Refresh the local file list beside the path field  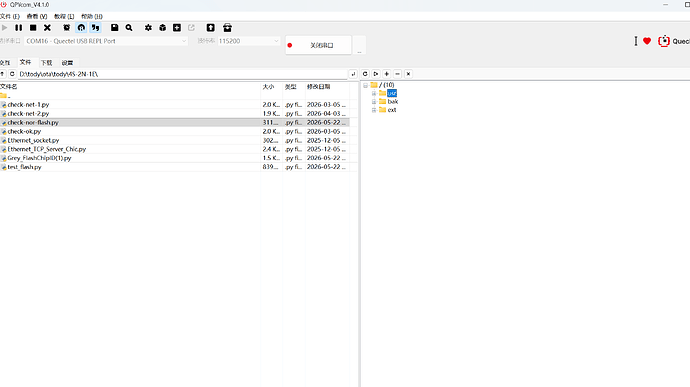tap(12, 74)
